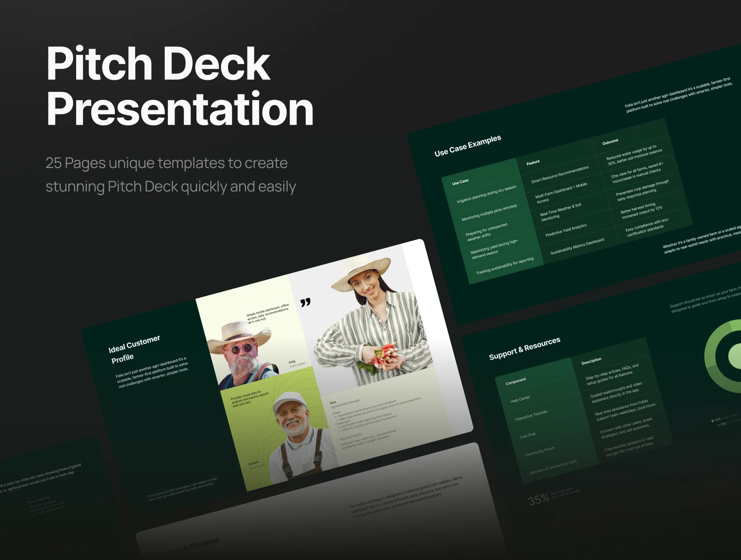Select "Reduced water usage by up to 30%" outcome
The image size is (741, 560).
(x=634, y=155)
